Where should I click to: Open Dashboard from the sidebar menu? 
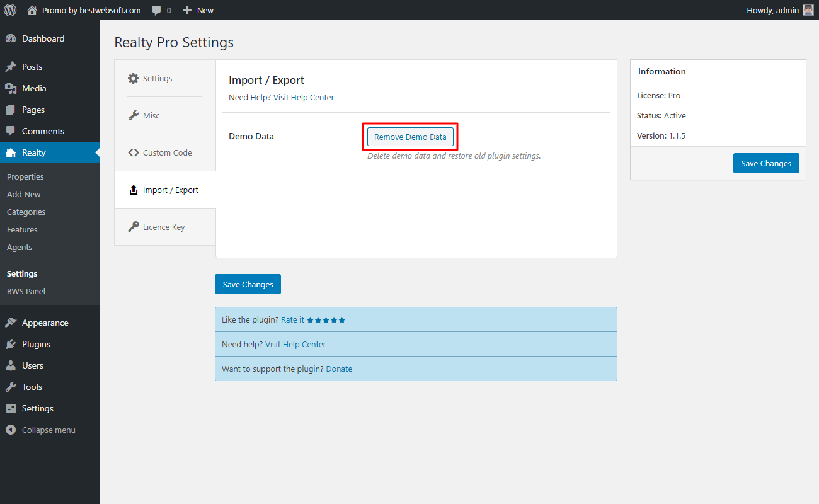coord(50,38)
